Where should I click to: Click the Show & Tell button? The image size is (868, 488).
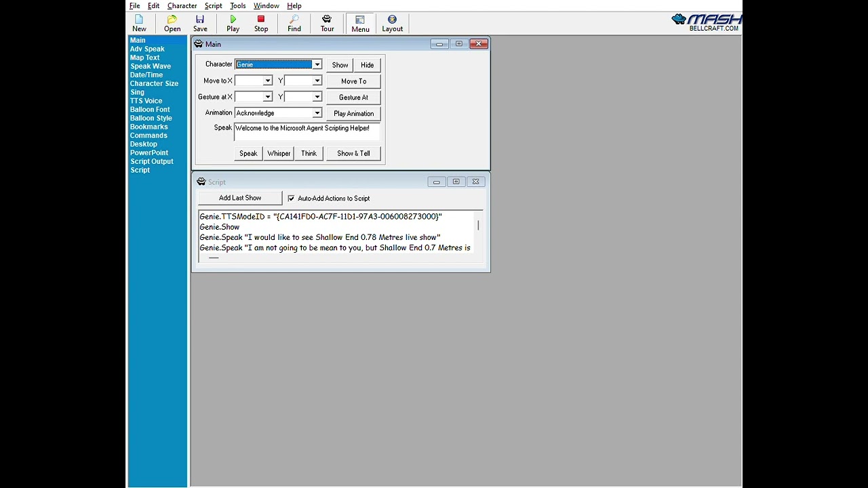click(353, 153)
